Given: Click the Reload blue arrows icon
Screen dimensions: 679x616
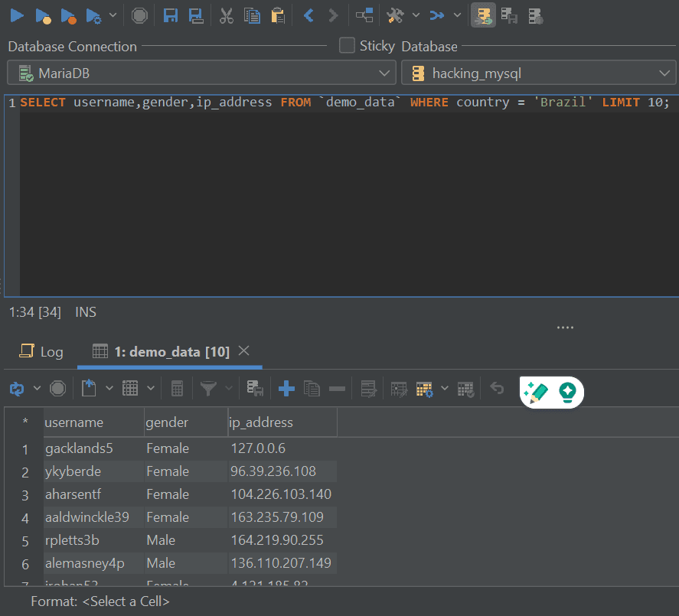Looking at the screenshot, I should click(x=17, y=389).
